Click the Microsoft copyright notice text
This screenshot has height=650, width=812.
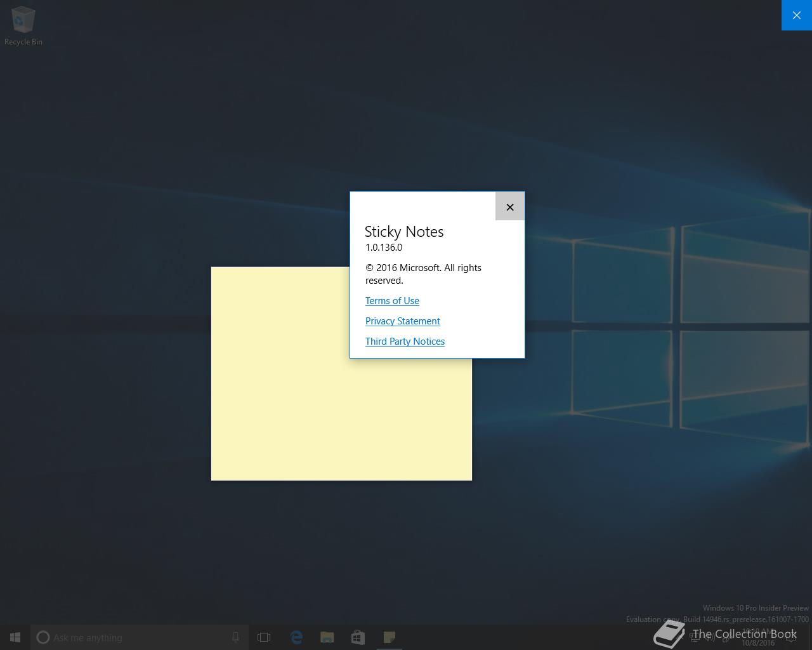423,274
